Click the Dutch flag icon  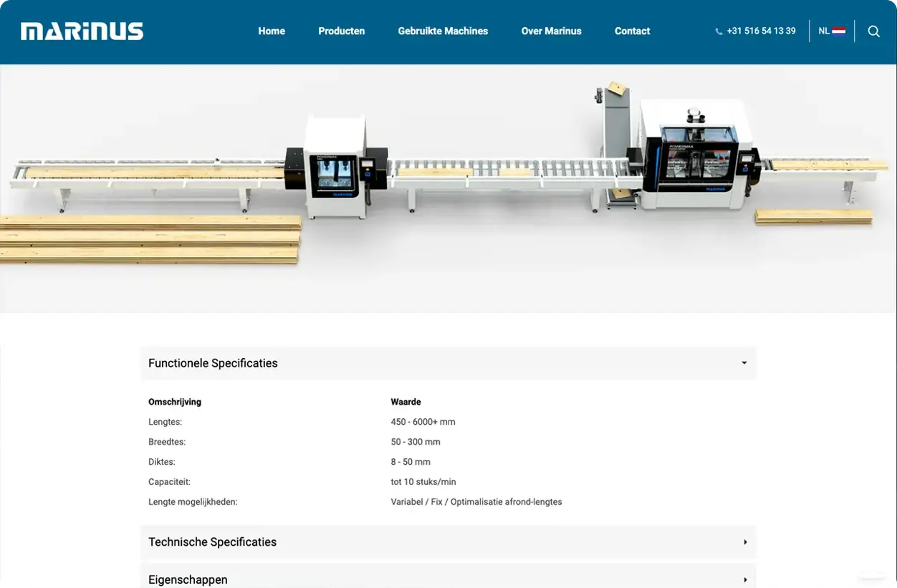click(x=838, y=32)
